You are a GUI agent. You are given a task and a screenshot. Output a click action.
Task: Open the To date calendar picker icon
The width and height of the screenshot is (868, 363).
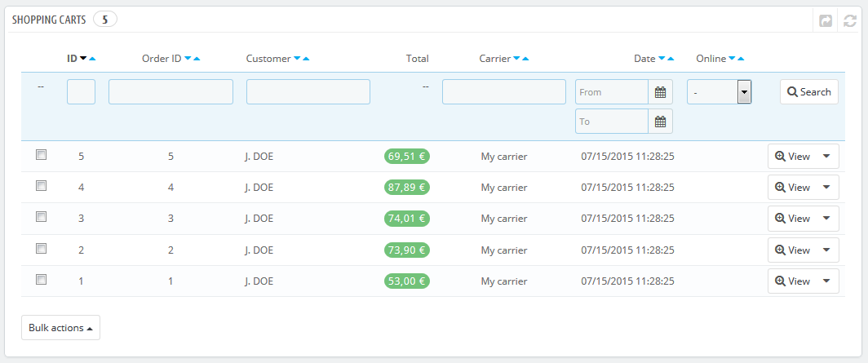661,122
